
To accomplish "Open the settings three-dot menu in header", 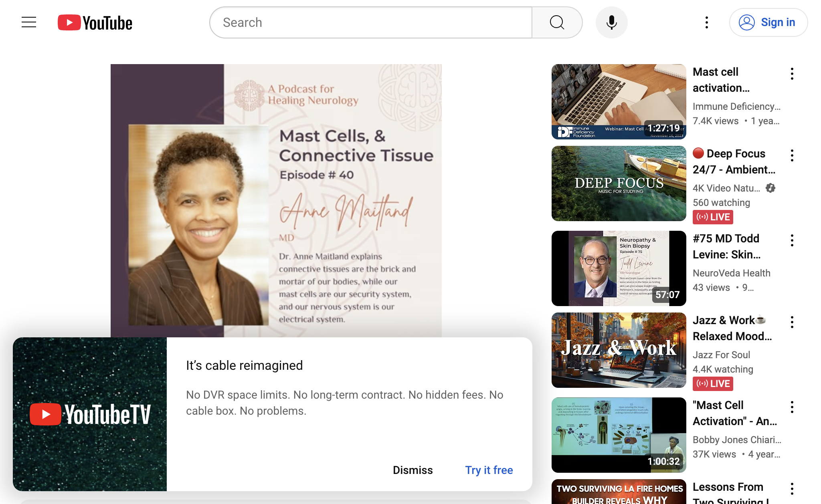I will (x=707, y=22).
